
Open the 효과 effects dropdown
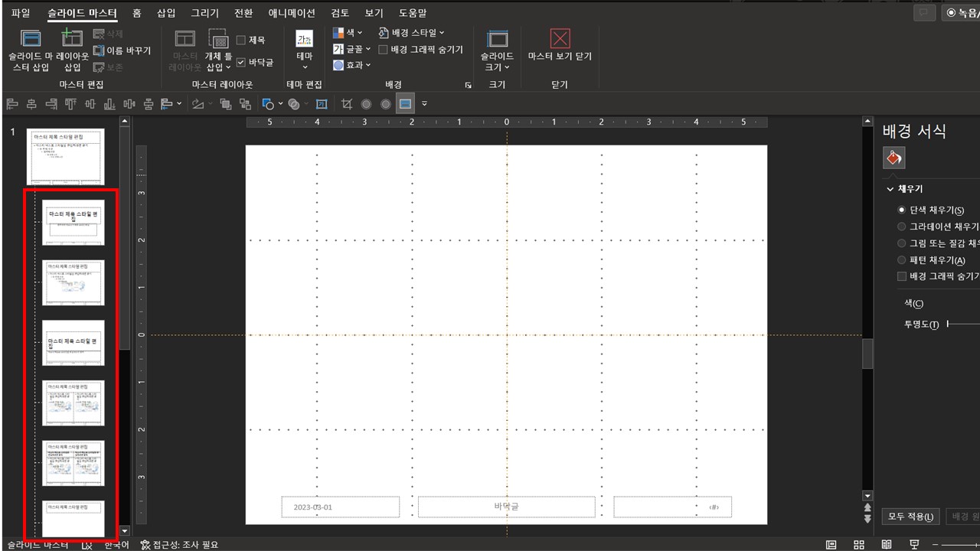[x=351, y=66]
